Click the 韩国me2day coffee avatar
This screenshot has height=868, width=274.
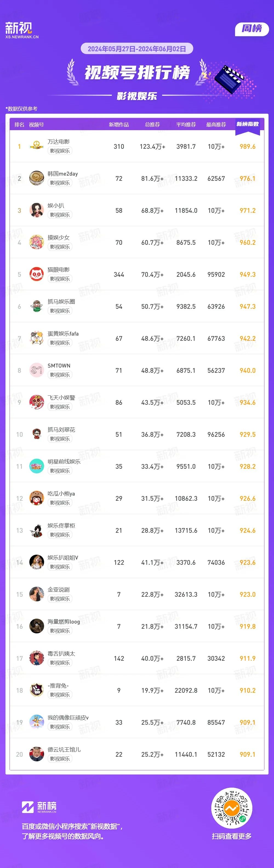(x=36, y=178)
